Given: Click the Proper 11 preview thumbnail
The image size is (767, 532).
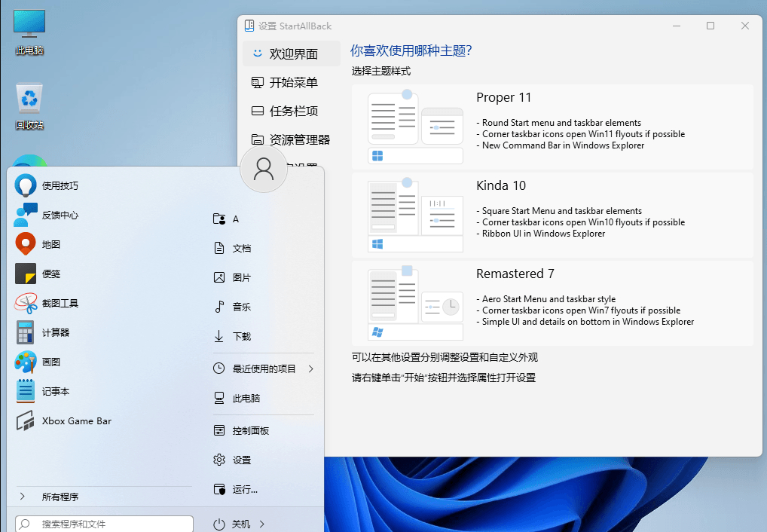Looking at the screenshot, I should [x=415, y=127].
